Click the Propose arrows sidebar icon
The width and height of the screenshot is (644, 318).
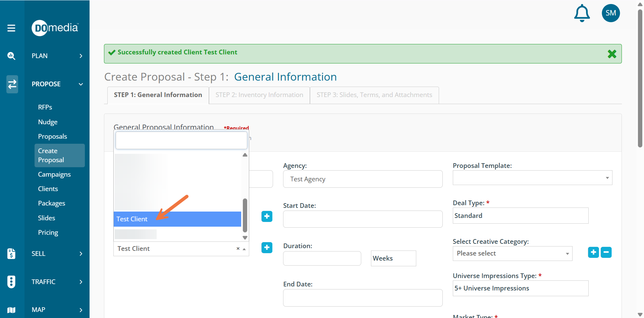coord(12,84)
